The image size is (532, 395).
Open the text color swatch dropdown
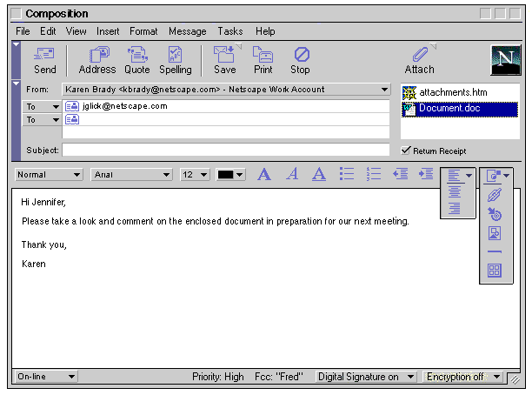[x=230, y=175]
